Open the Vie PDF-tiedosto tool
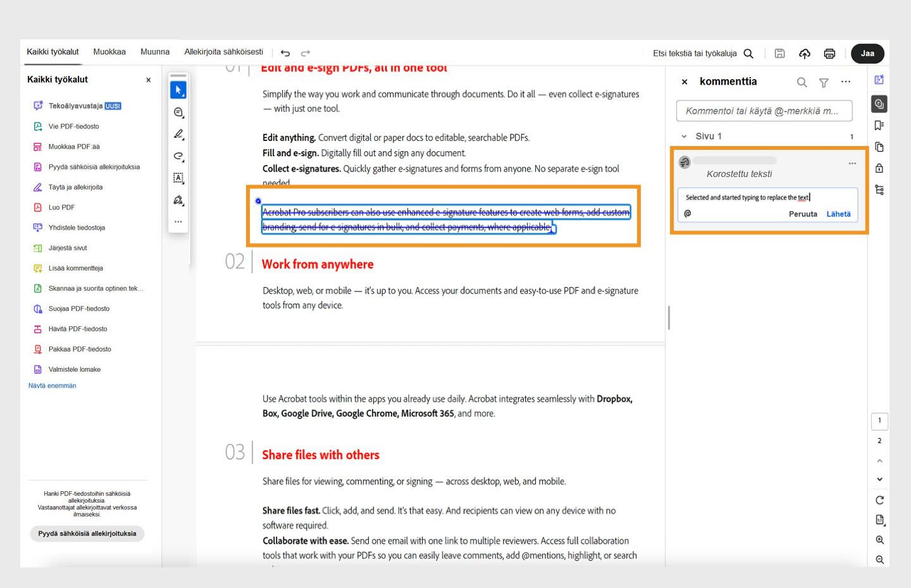The image size is (911, 588). point(66,126)
